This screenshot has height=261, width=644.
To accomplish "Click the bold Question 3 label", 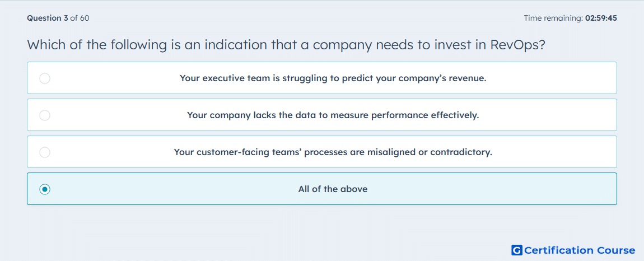I will pyautogui.click(x=48, y=18).
